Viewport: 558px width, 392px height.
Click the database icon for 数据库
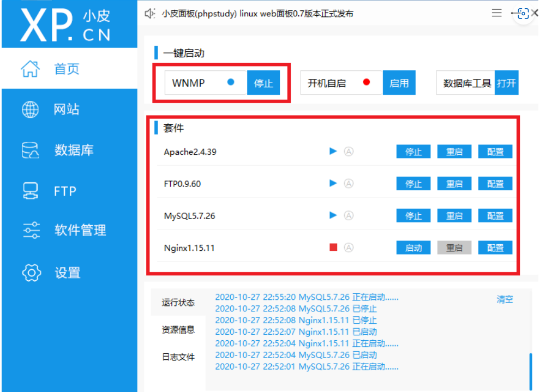31,150
